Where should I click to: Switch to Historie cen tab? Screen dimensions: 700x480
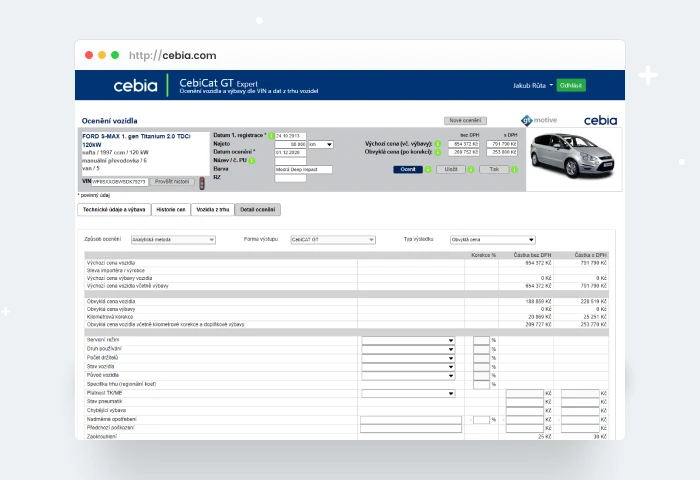pos(171,209)
